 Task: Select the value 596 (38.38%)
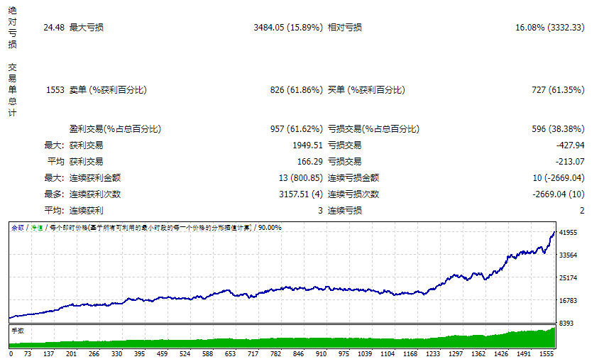558,129
